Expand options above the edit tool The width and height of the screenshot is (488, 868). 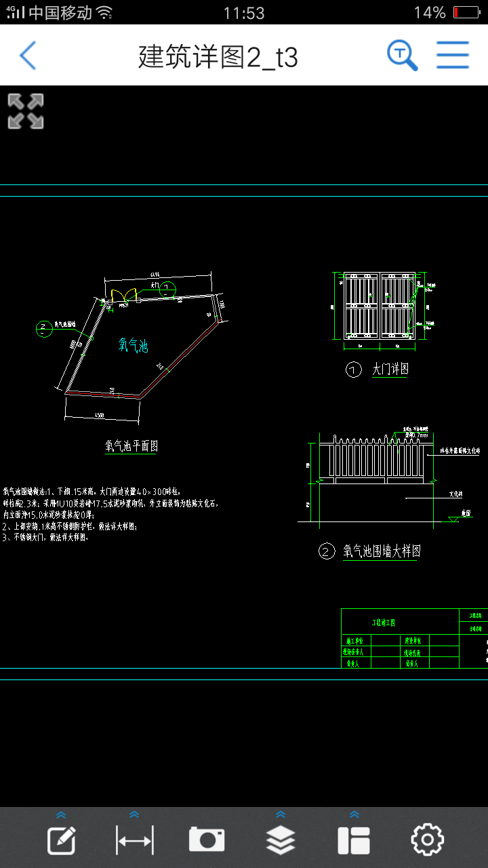point(61,814)
